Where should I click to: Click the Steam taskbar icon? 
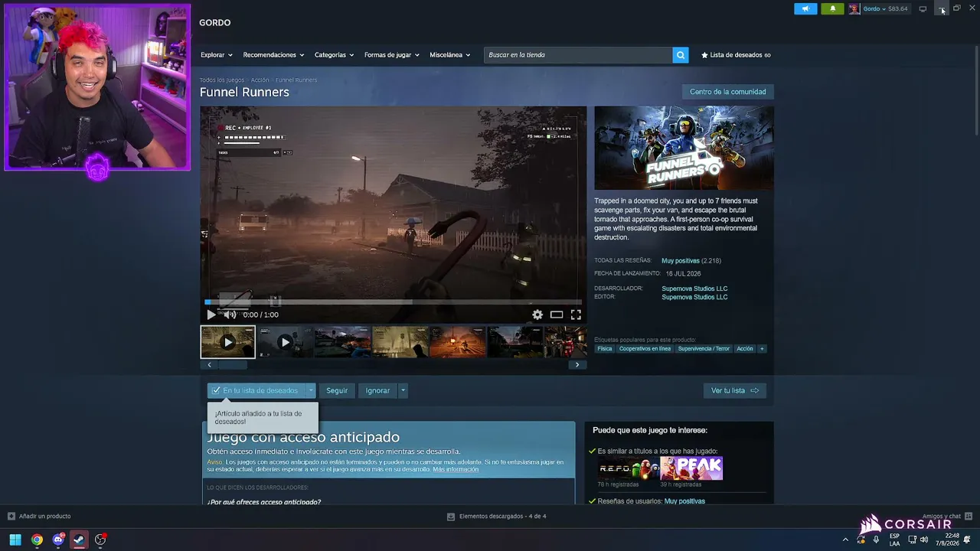coord(79,540)
